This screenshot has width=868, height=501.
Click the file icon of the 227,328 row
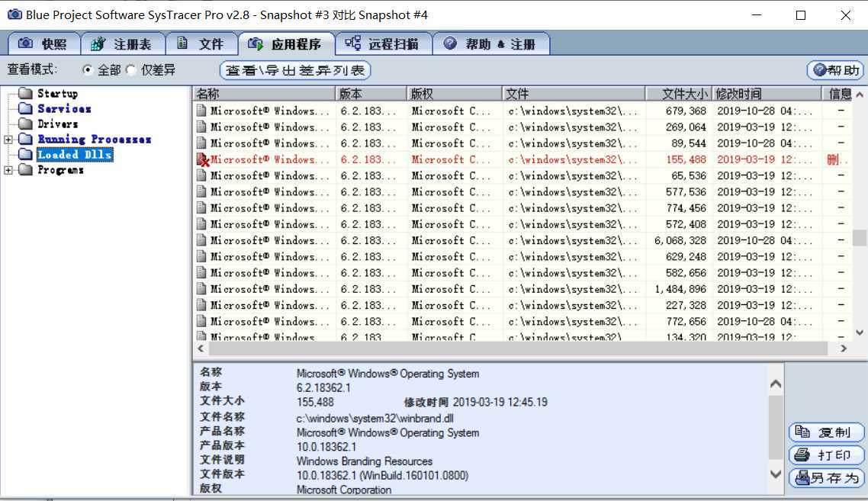click(201, 305)
